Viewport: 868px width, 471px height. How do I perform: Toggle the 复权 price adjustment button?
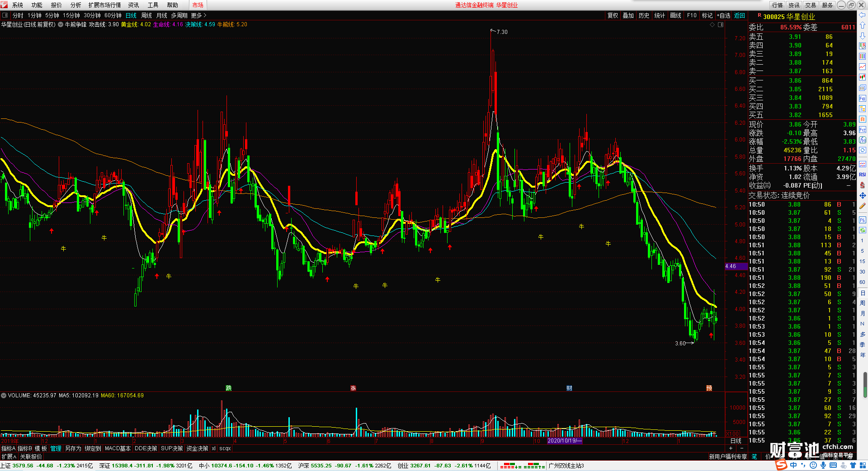click(x=613, y=15)
